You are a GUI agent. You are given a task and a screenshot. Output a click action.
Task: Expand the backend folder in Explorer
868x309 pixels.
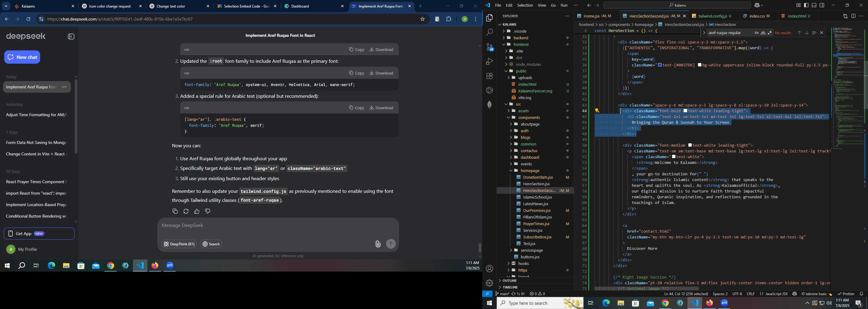click(x=504, y=38)
